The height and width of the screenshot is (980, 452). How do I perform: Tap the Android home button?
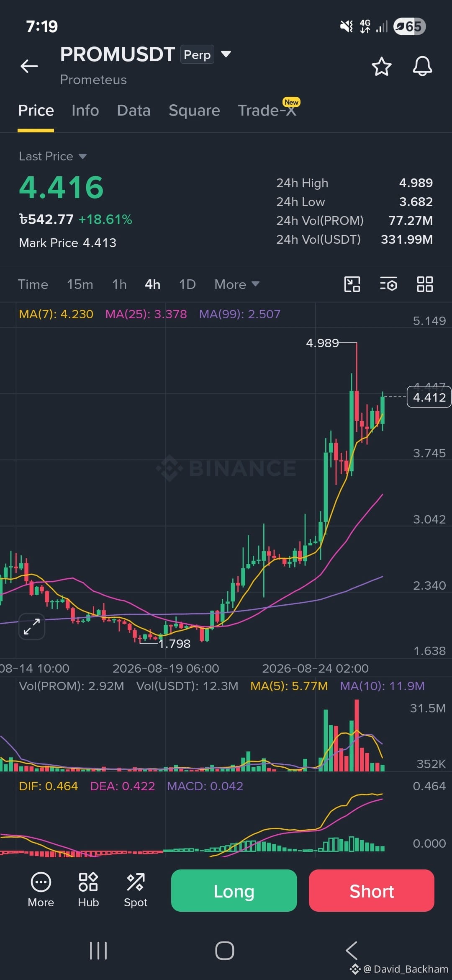click(225, 951)
